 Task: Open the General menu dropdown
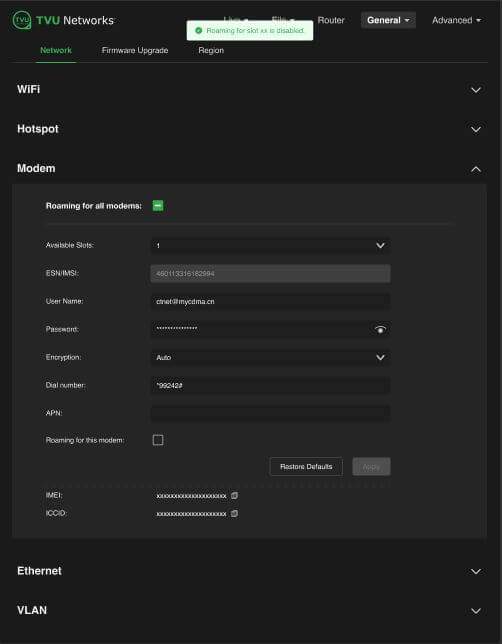point(388,20)
